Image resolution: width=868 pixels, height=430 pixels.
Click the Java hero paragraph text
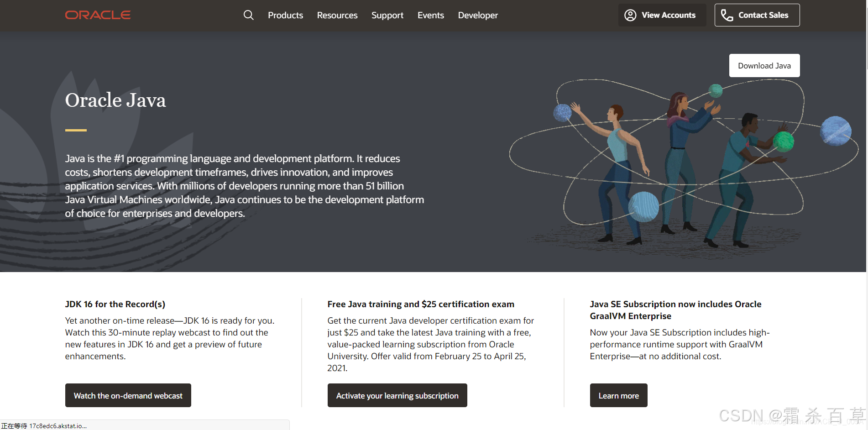(x=245, y=186)
